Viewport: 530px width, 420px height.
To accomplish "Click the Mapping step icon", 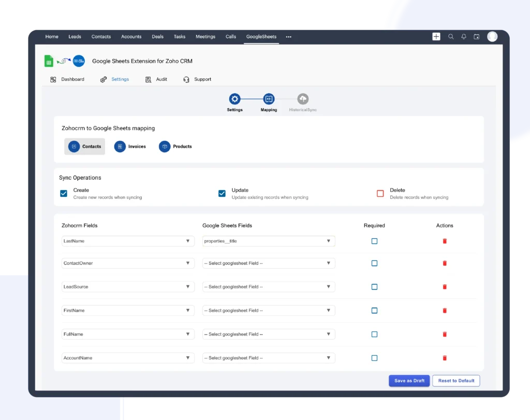I will [x=269, y=98].
